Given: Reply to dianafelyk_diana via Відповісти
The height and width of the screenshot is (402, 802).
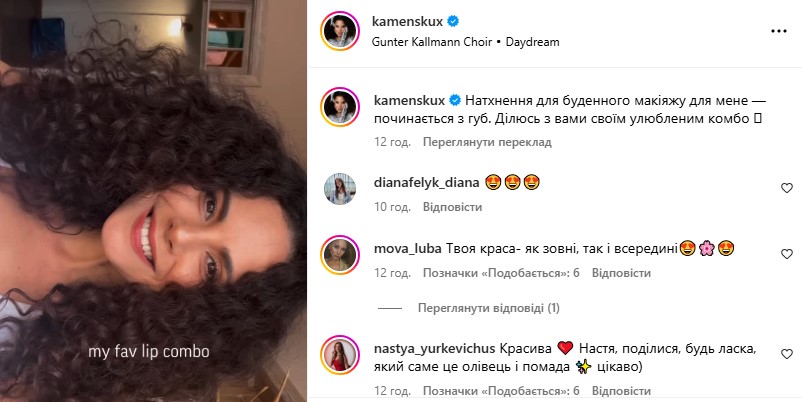Looking at the screenshot, I should pyautogui.click(x=452, y=207).
